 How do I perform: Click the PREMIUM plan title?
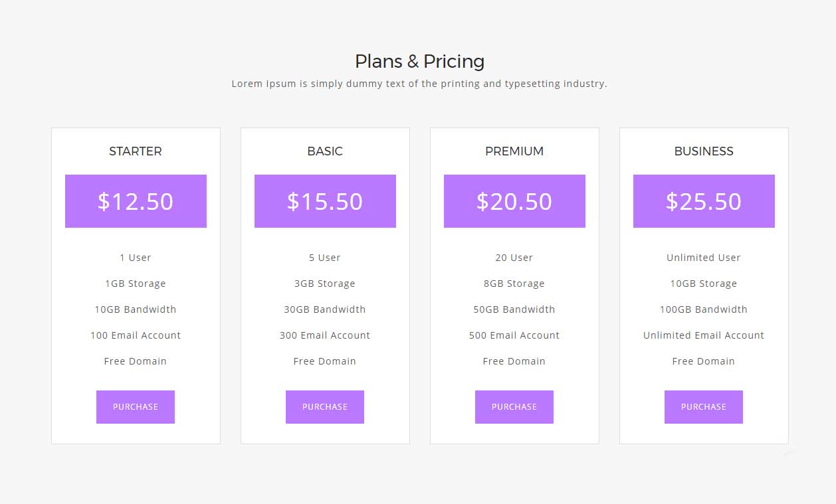coord(514,151)
